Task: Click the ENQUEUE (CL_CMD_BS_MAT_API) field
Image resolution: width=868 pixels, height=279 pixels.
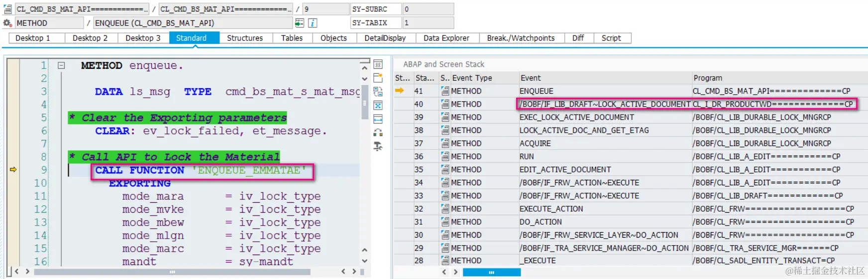Action: (x=193, y=23)
